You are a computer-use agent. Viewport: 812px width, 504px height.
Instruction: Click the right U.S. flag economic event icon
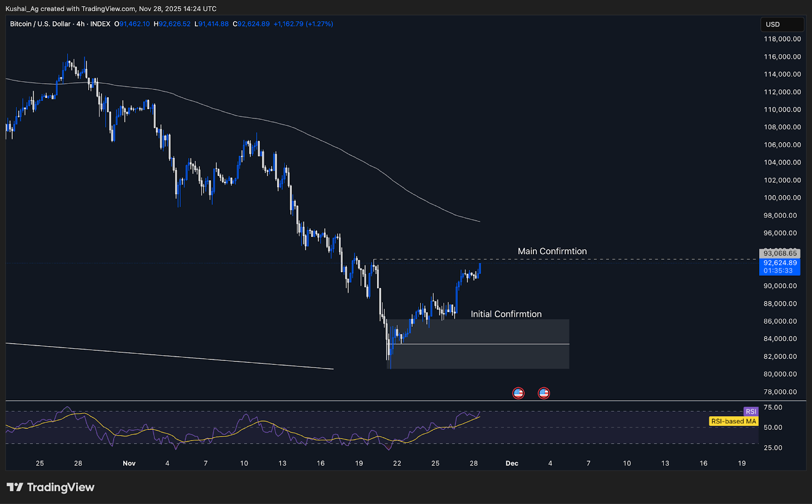544,393
